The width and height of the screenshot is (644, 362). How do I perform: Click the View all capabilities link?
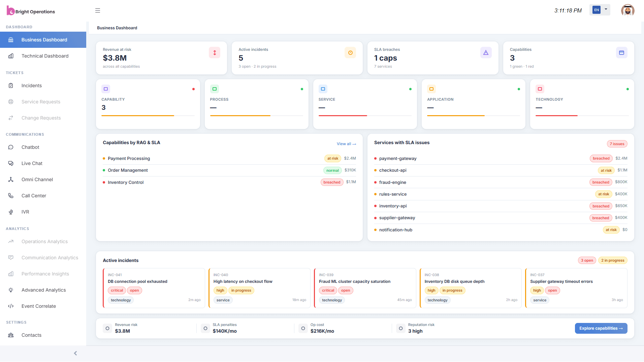(346, 144)
